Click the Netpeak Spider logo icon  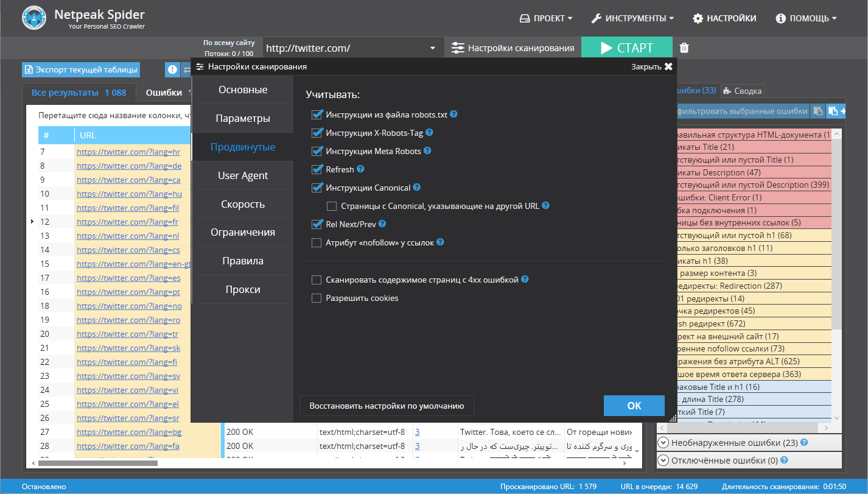(34, 18)
